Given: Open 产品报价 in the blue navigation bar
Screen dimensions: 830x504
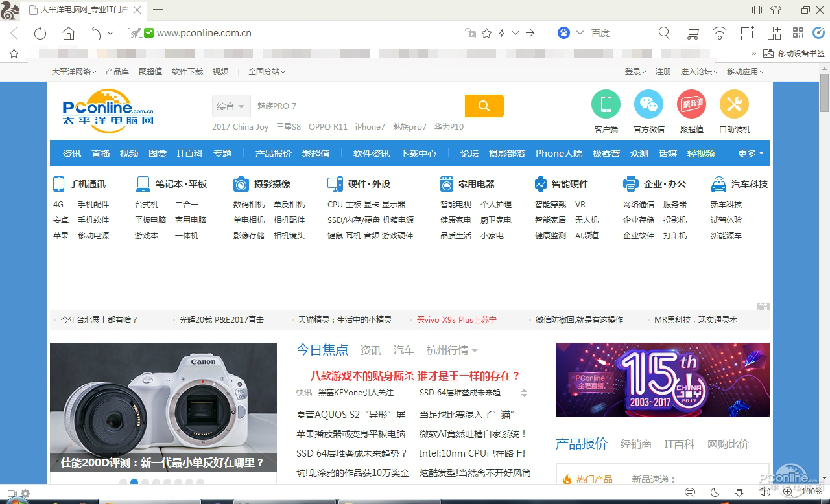Looking at the screenshot, I should coord(273,154).
